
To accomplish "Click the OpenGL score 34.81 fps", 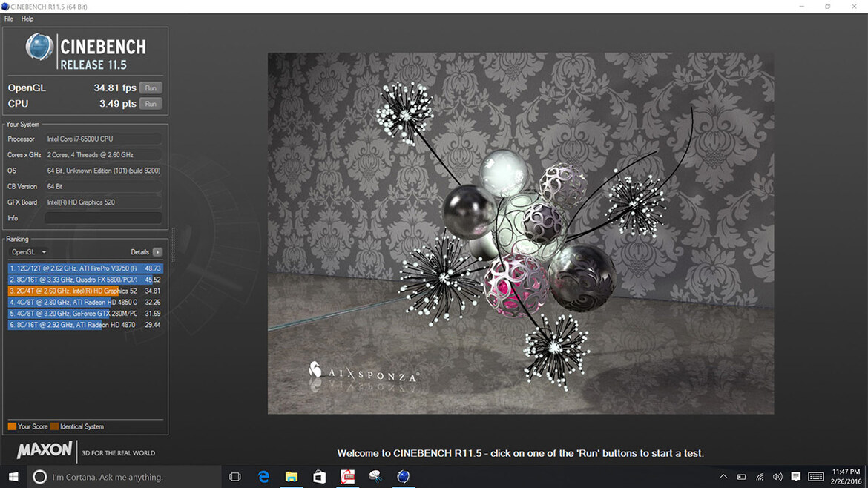I will (114, 88).
